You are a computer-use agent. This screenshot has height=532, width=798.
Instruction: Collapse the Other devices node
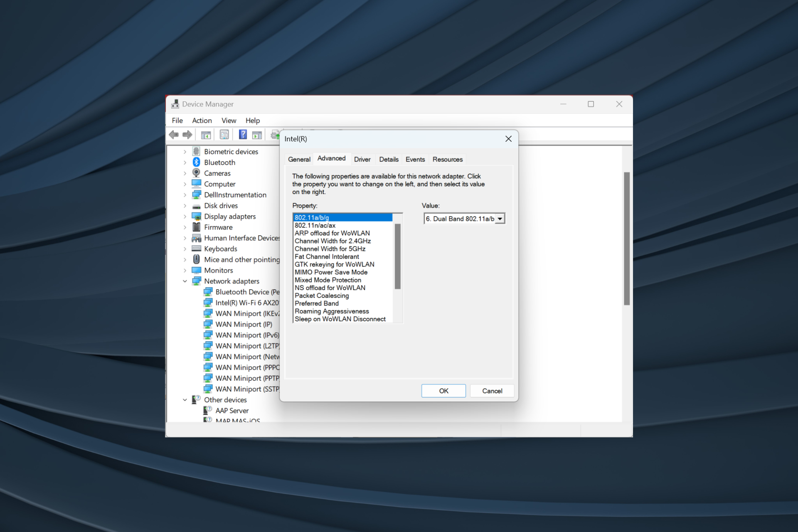click(185, 400)
